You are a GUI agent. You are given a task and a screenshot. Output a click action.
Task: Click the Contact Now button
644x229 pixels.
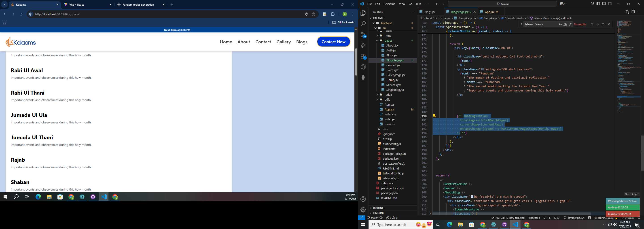[x=333, y=42]
